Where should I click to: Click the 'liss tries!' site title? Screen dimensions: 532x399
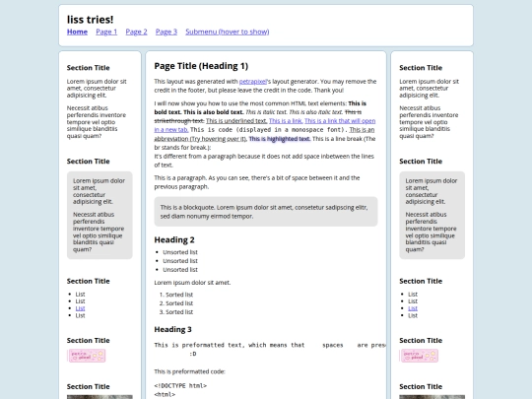tap(91, 20)
